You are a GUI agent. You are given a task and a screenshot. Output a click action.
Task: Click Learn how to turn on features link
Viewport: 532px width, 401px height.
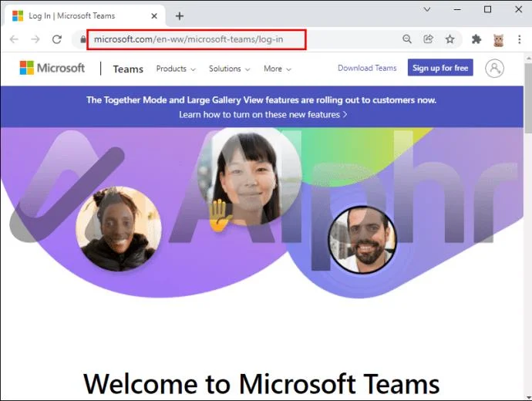point(263,115)
